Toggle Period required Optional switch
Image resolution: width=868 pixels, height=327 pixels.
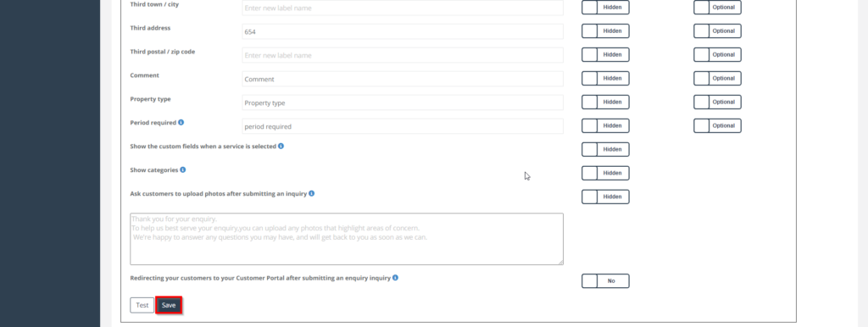717,125
